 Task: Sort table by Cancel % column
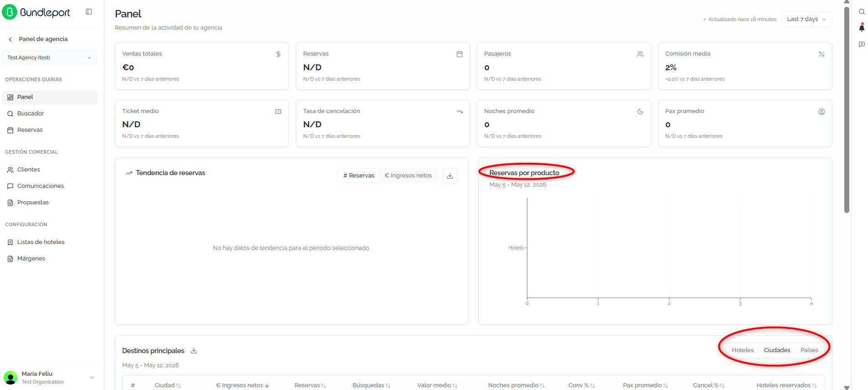[x=709, y=385]
